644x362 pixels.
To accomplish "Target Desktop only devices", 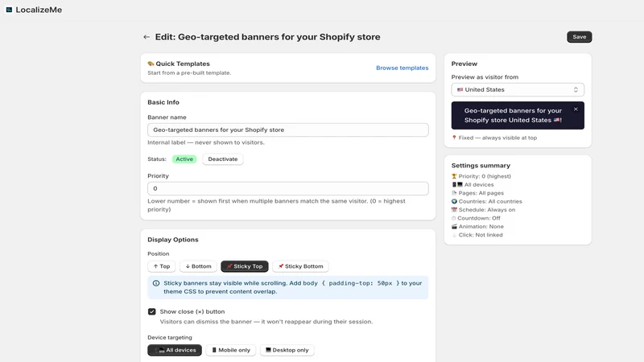I will point(287,350).
